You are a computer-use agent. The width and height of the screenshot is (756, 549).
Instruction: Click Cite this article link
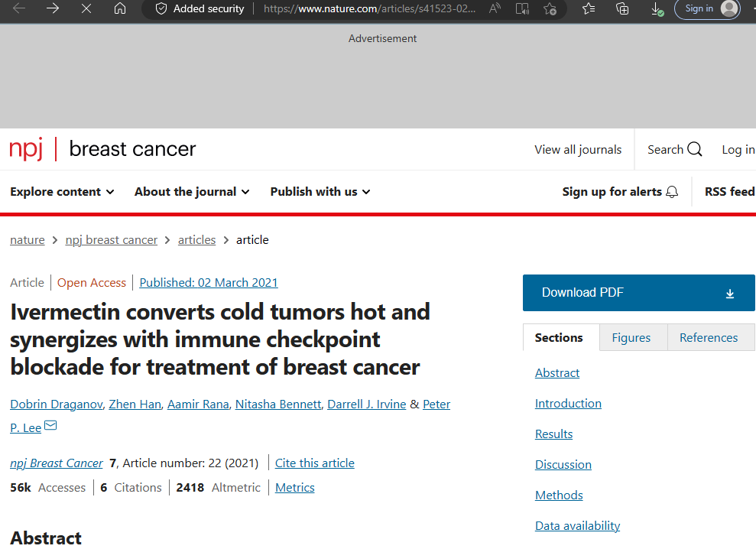tap(315, 463)
